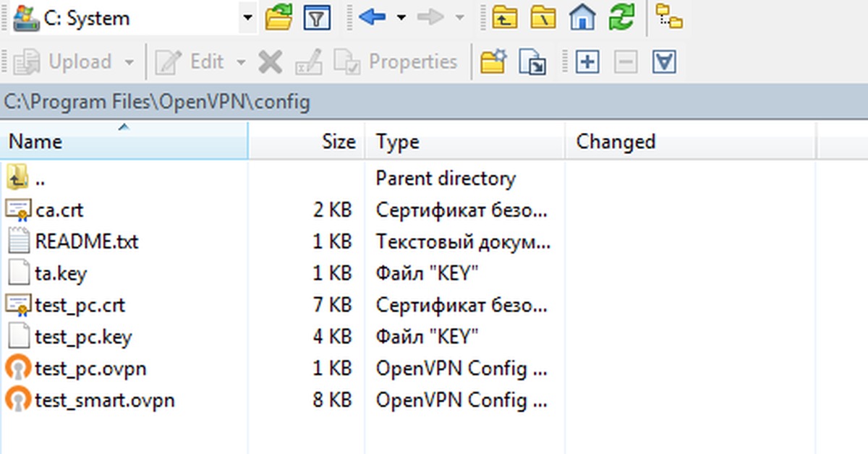
Task: Click the test_pc.ovpn OpenVPN icon
Action: [x=17, y=369]
